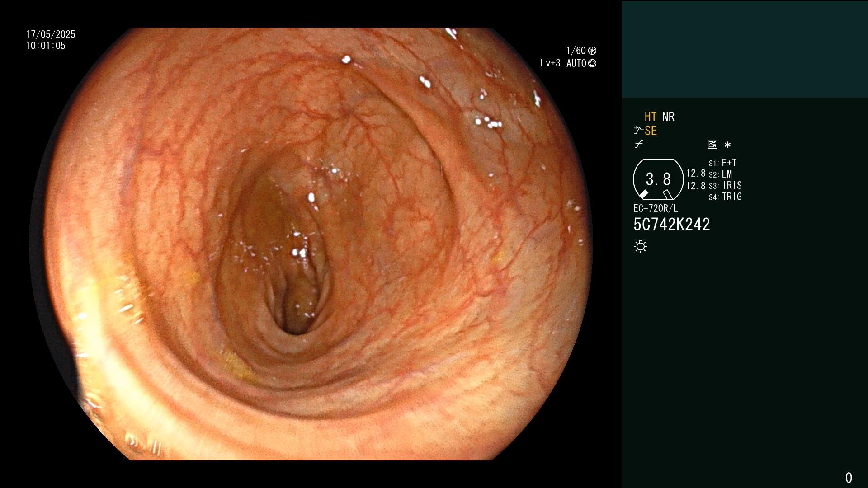Click the live endoscopic image view

point(311,244)
